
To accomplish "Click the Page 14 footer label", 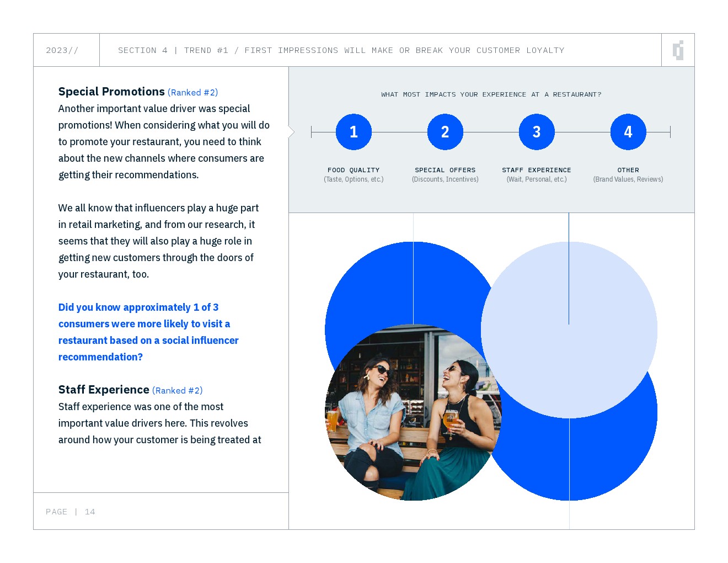I will pyautogui.click(x=70, y=512).
